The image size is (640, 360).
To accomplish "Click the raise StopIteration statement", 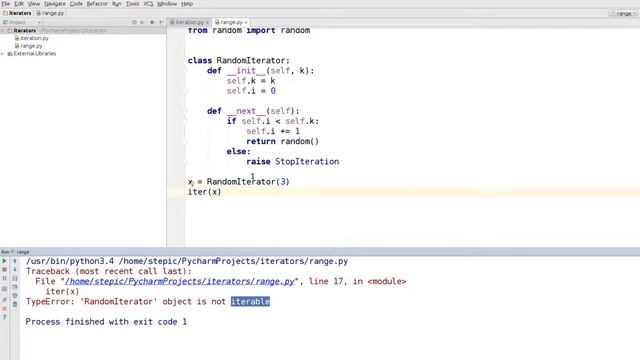I will 293,162.
